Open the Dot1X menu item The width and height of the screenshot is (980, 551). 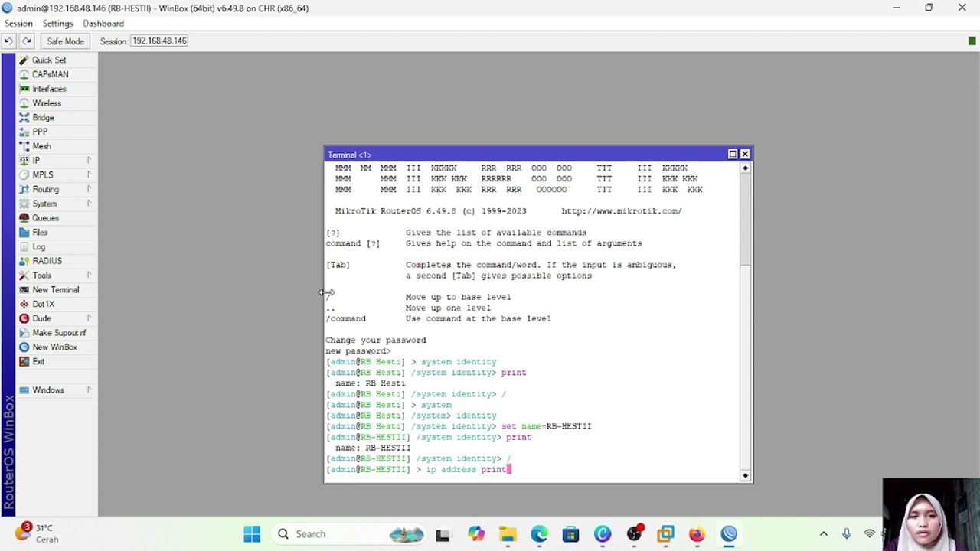(43, 304)
